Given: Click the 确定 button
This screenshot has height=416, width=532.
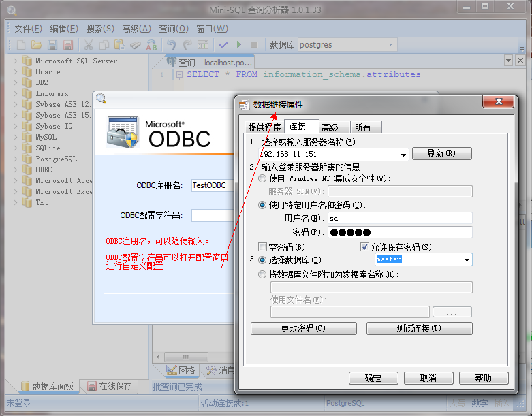Looking at the screenshot, I should point(373,378).
